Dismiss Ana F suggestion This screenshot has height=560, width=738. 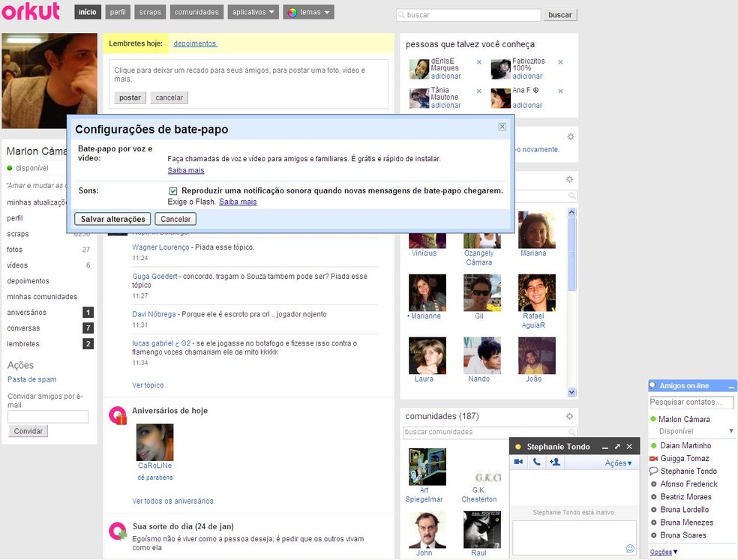[x=560, y=91]
